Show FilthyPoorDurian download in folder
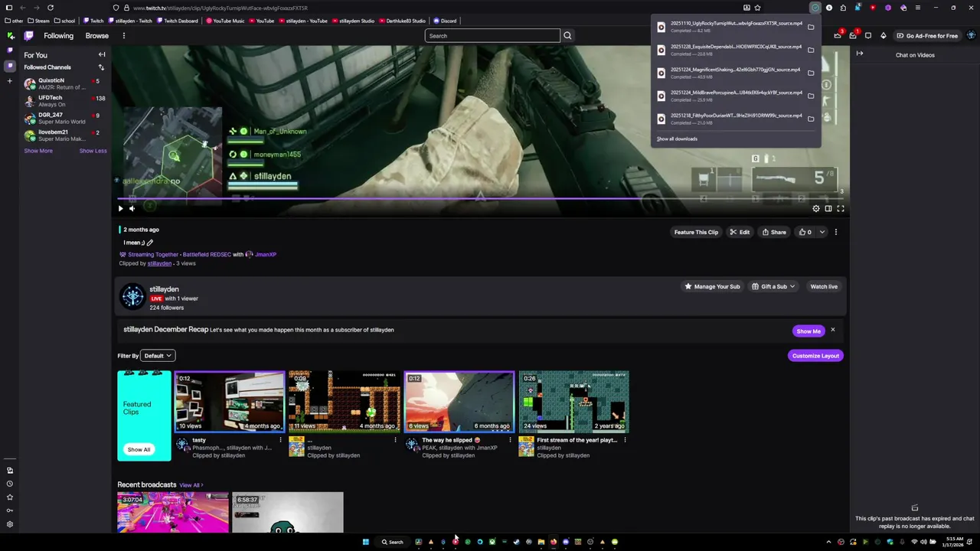This screenshot has width=980, height=551. point(811,119)
